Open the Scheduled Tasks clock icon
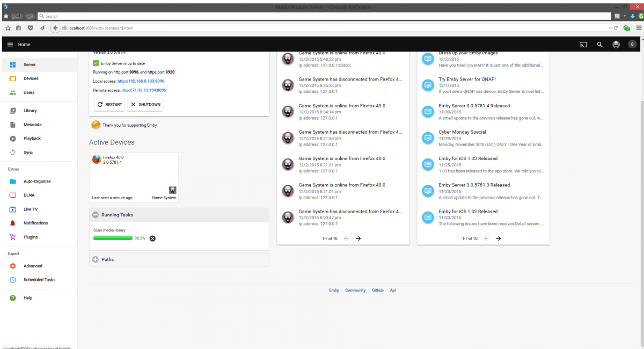 pos(13,280)
